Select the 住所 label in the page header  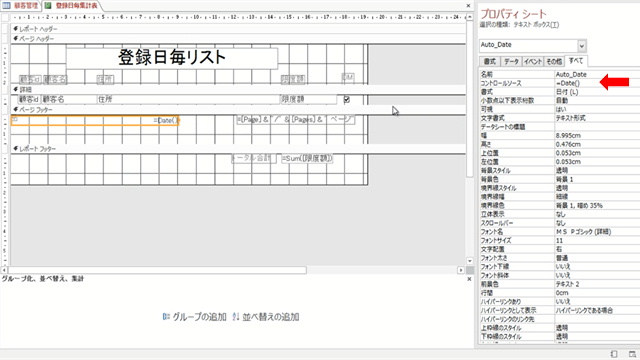click(x=105, y=79)
